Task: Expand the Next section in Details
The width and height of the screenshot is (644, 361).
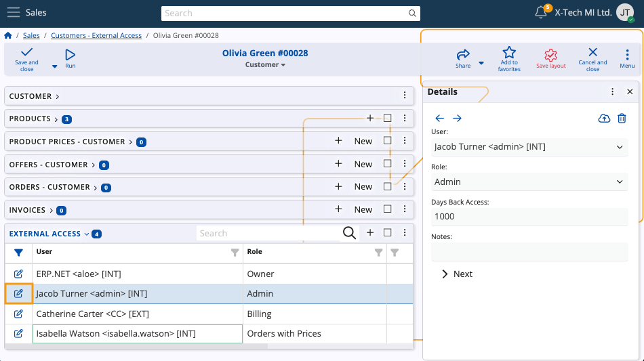Action: [x=456, y=274]
